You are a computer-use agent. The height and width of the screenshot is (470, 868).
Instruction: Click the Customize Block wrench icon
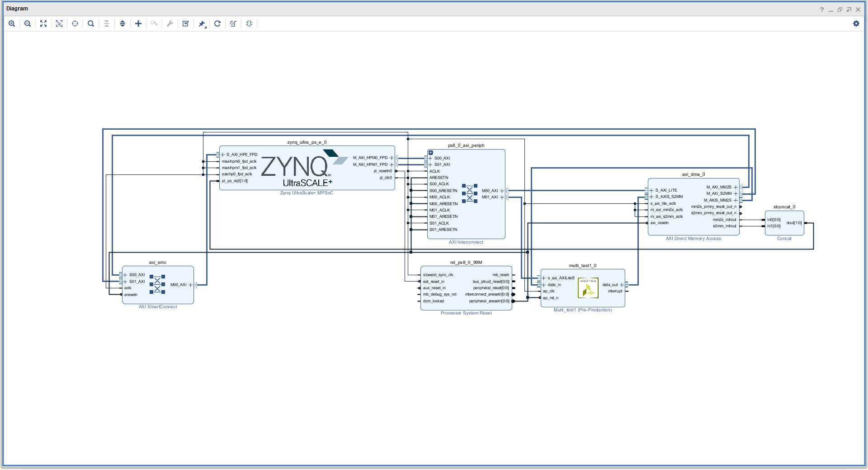click(x=170, y=23)
